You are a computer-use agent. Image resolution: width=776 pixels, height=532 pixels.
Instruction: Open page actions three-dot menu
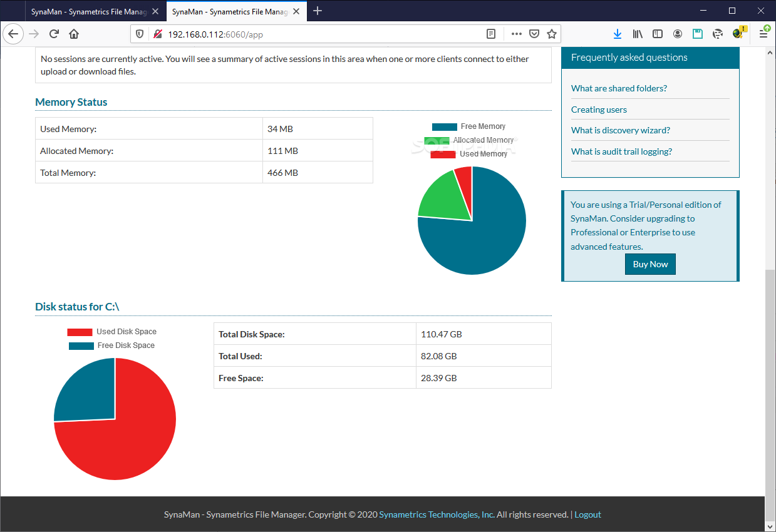517,34
